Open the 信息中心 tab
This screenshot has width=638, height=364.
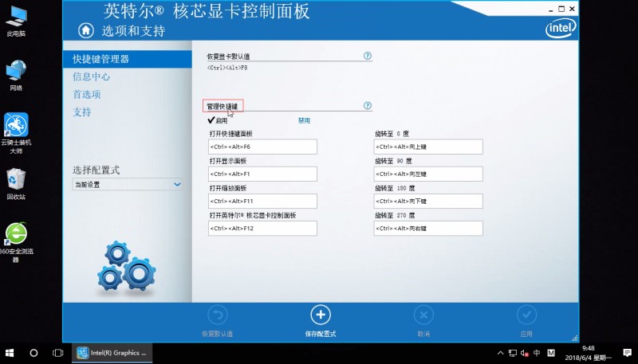[x=91, y=76]
